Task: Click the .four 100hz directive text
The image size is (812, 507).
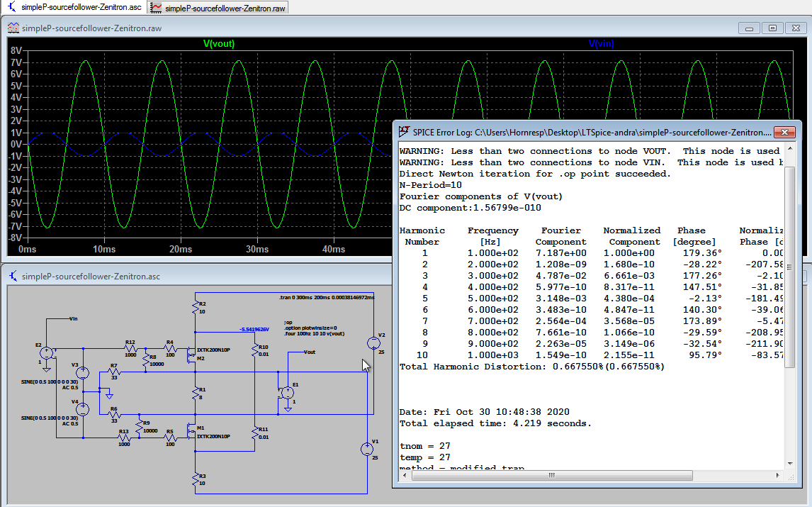Action: [314, 334]
